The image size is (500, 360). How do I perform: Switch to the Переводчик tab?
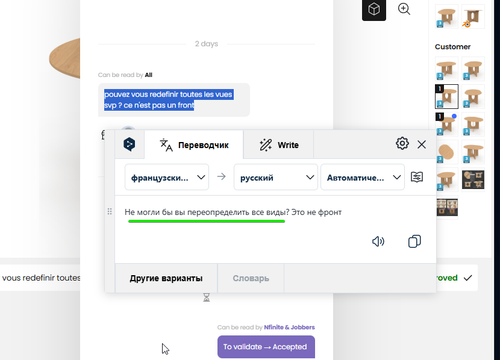coord(194,145)
